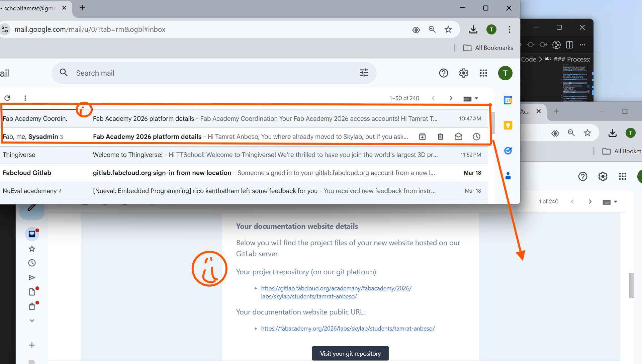Show newer email in back Gmail window

[x=572, y=201]
